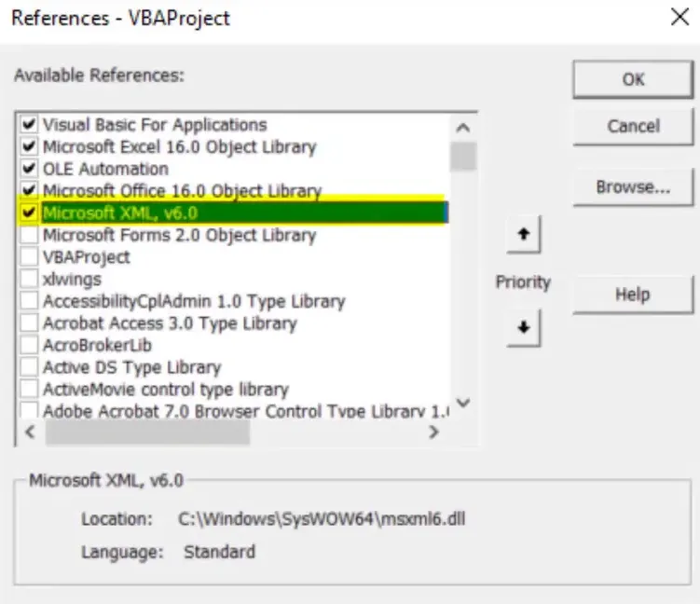Enable the AcroBrokerLib checkbox
700x604 pixels.
pos(29,345)
